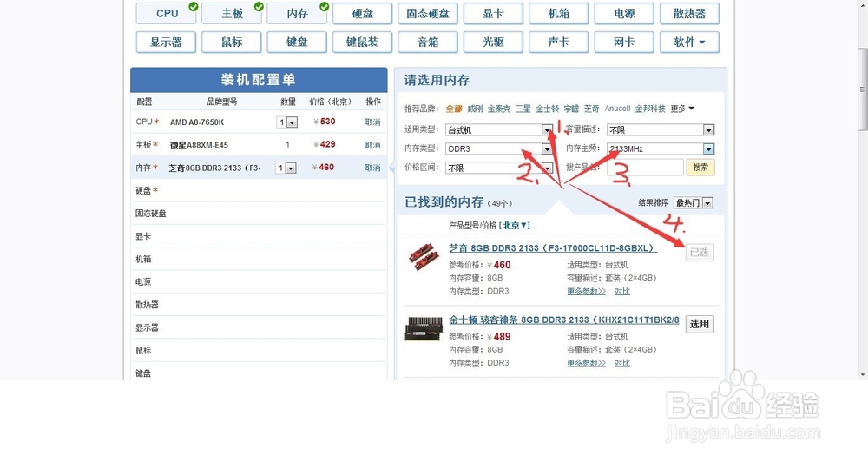Expand the 更多 brands list

click(682, 109)
